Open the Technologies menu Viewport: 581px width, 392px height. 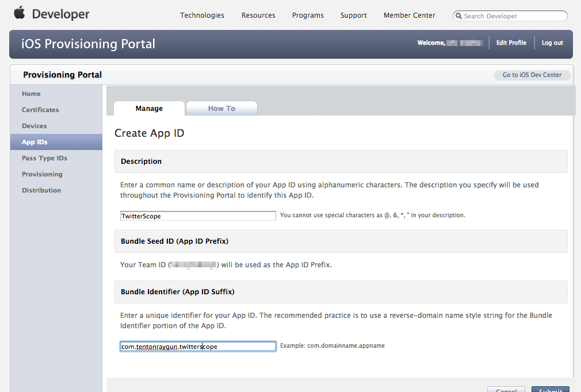202,15
